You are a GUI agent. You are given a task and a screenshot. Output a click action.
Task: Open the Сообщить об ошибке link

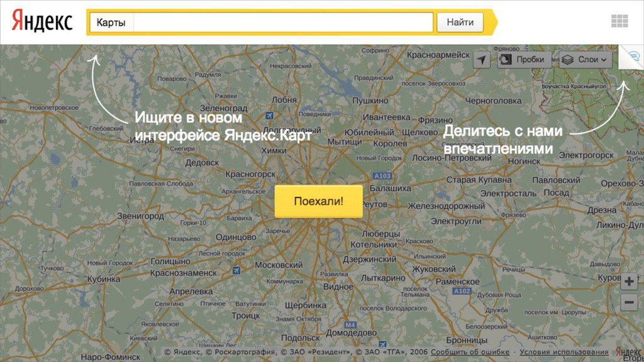470,352
